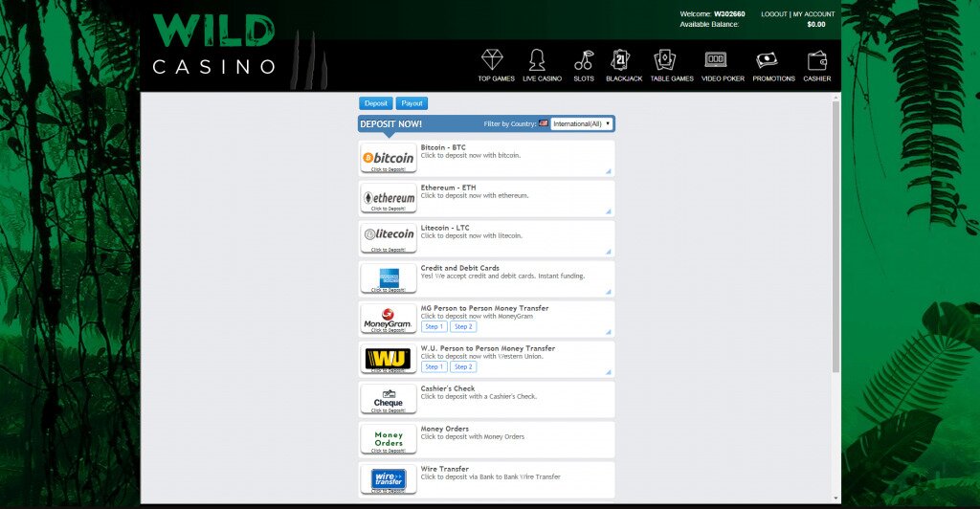The width and height of the screenshot is (980, 509).
Task: Click the $0.00 available balance value
Action: (816, 24)
